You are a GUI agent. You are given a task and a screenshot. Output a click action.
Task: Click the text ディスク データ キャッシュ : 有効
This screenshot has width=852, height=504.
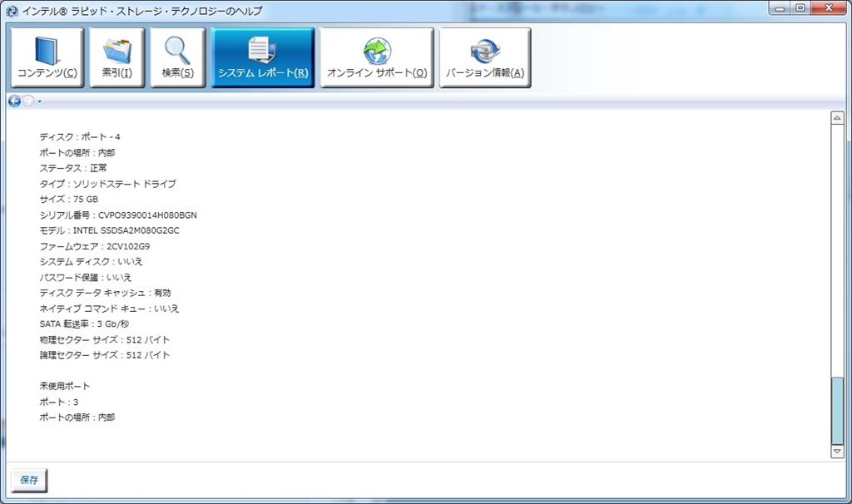click(105, 293)
